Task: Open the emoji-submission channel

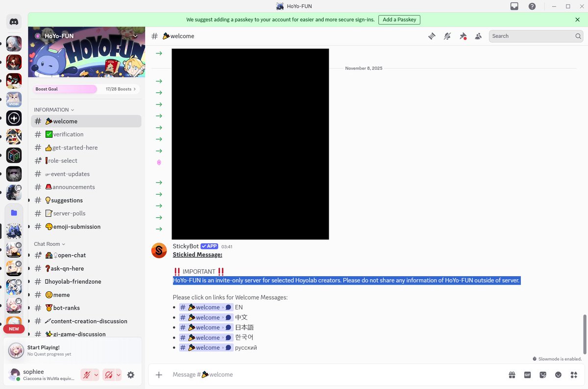Action: pos(86,227)
